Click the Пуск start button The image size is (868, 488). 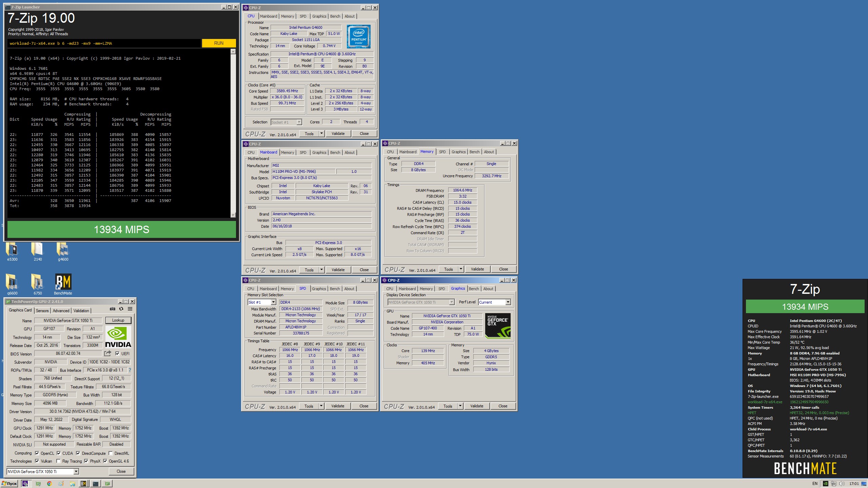(9, 484)
